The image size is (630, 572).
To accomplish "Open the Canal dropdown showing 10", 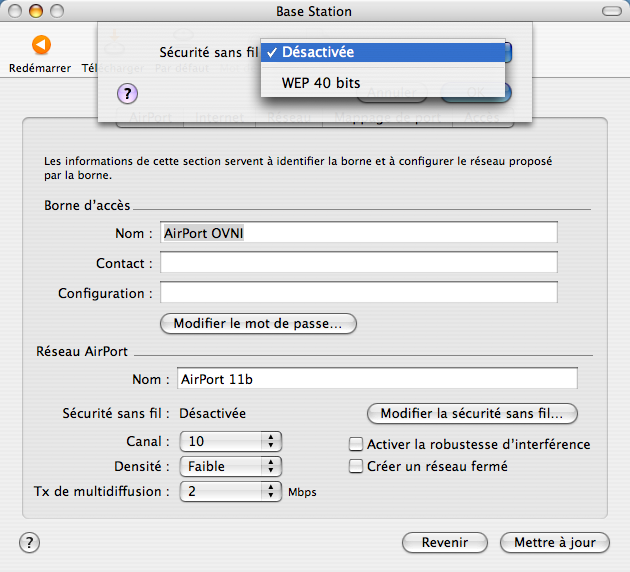I will click(x=231, y=441).
